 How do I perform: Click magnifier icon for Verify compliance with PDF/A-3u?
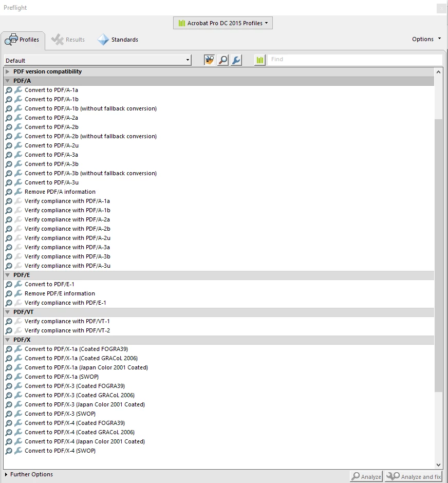(9, 266)
